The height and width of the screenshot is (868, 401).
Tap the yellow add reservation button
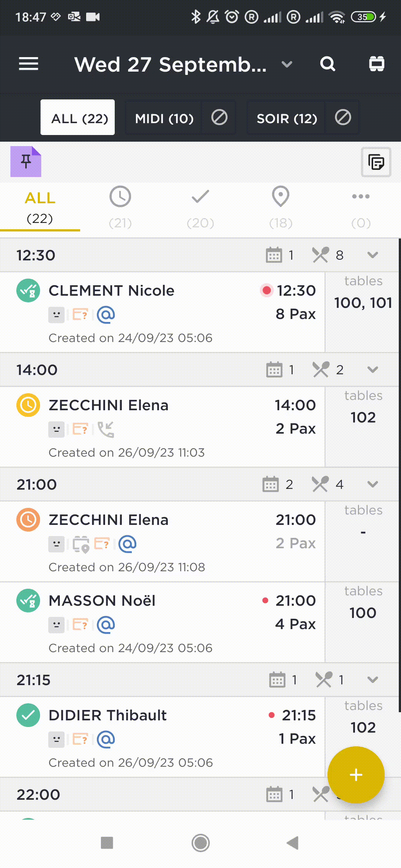356,775
